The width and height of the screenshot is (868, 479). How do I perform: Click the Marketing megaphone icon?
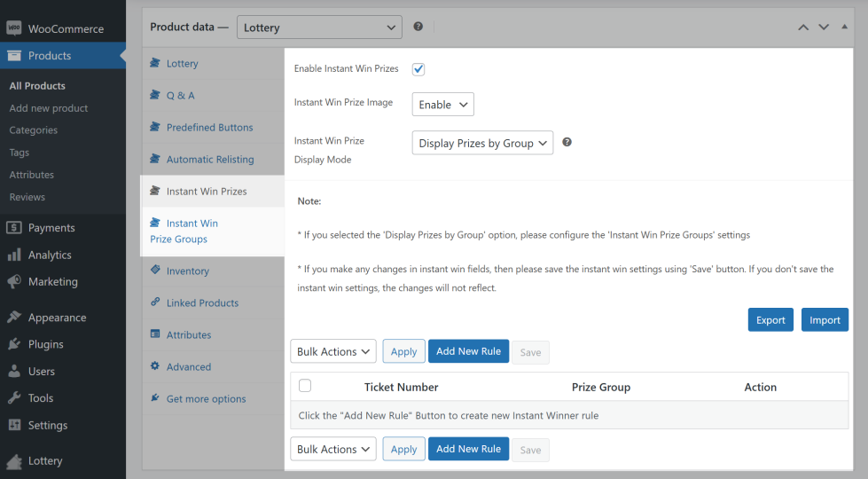click(x=14, y=282)
